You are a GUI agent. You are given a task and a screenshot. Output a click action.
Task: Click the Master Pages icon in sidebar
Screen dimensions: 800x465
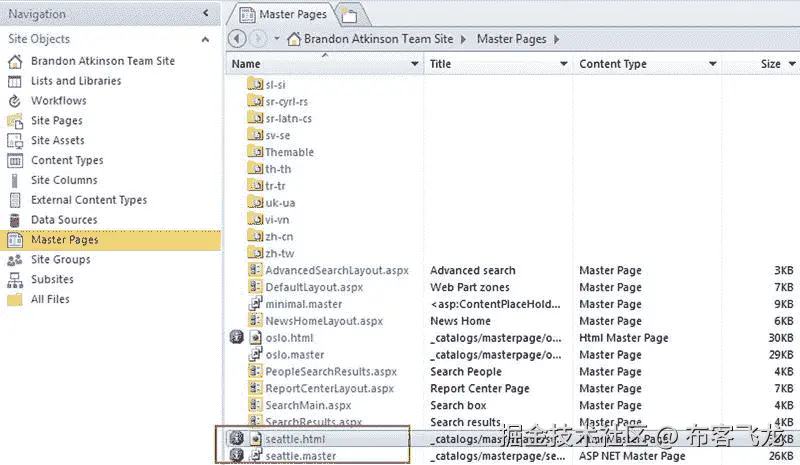[x=15, y=240]
